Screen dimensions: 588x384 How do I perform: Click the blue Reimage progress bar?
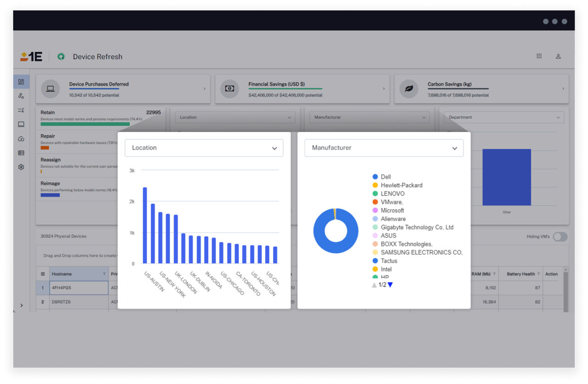(x=50, y=195)
